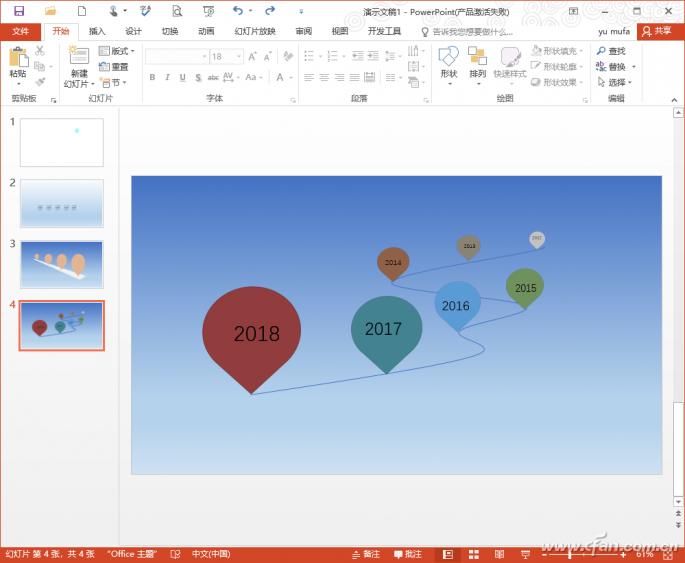Switch to the Insert (插入) tab
This screenshot has height=563, width=685.
point(97,31)
